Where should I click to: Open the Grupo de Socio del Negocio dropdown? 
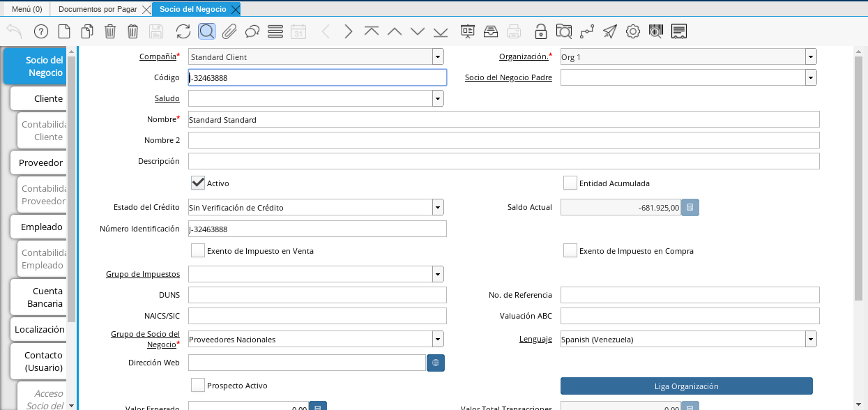pos(437,340)
